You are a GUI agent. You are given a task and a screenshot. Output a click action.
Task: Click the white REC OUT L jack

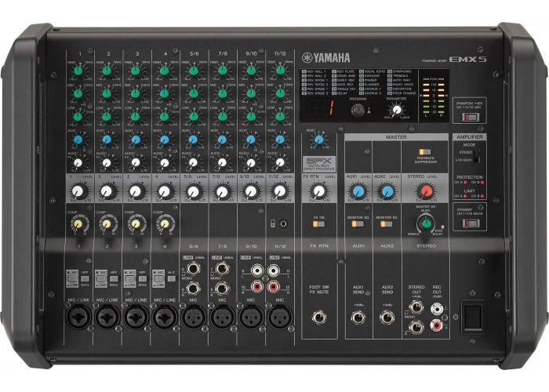436,309
